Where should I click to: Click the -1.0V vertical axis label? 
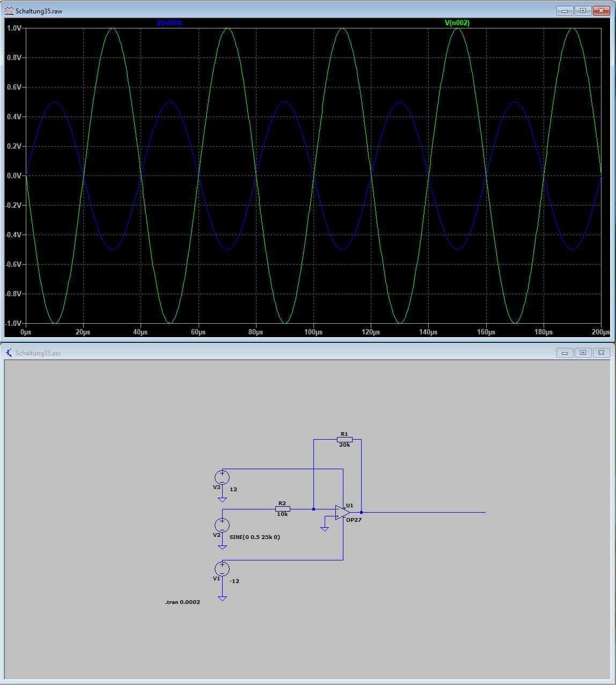coord(13,324)
